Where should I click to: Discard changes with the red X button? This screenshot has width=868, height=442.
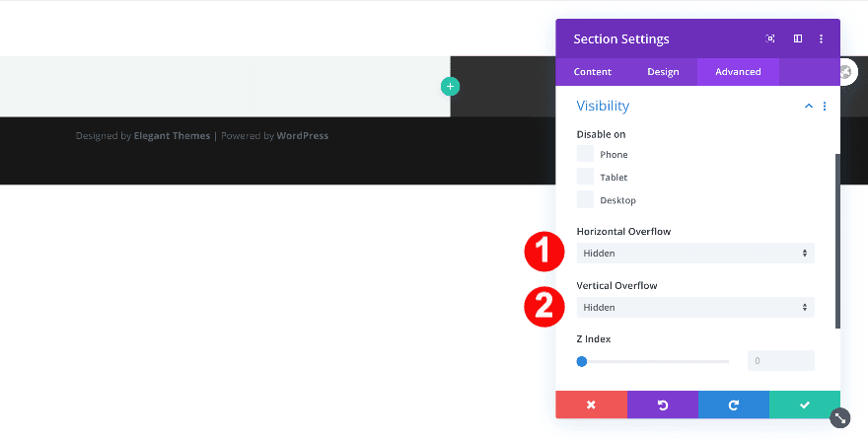point(591,405)
